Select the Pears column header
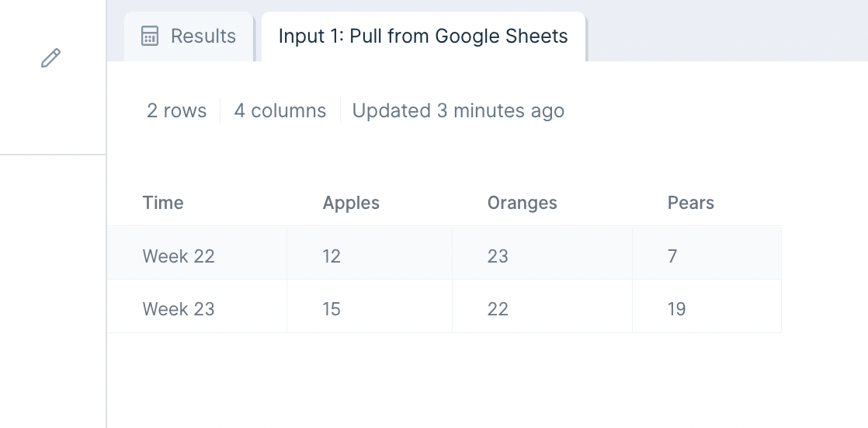The height and width of the screenshot is (428, 868). 691,203
